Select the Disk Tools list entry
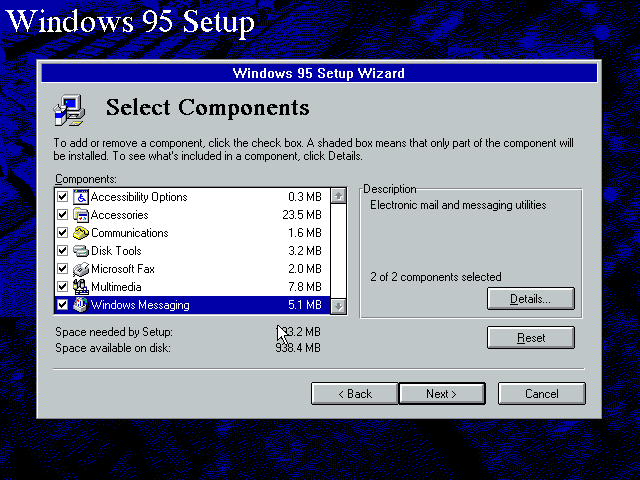 click(x=116, y=251)
